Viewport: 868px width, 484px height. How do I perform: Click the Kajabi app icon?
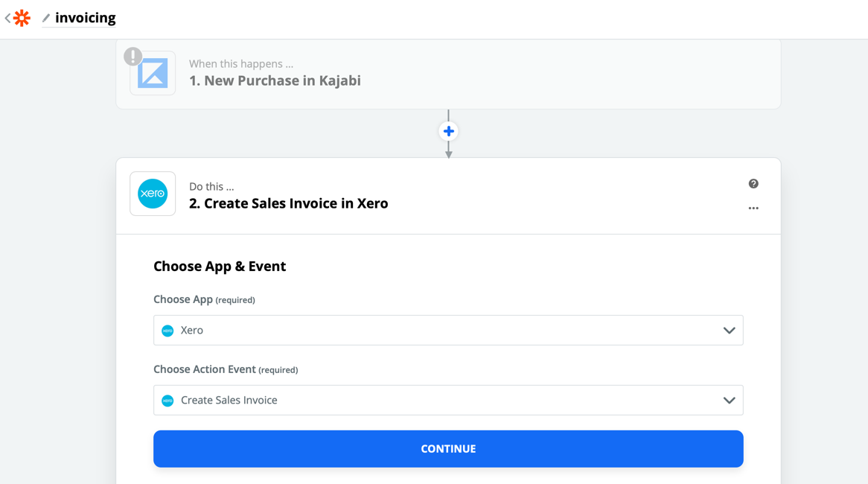click(x=153, y=74)
